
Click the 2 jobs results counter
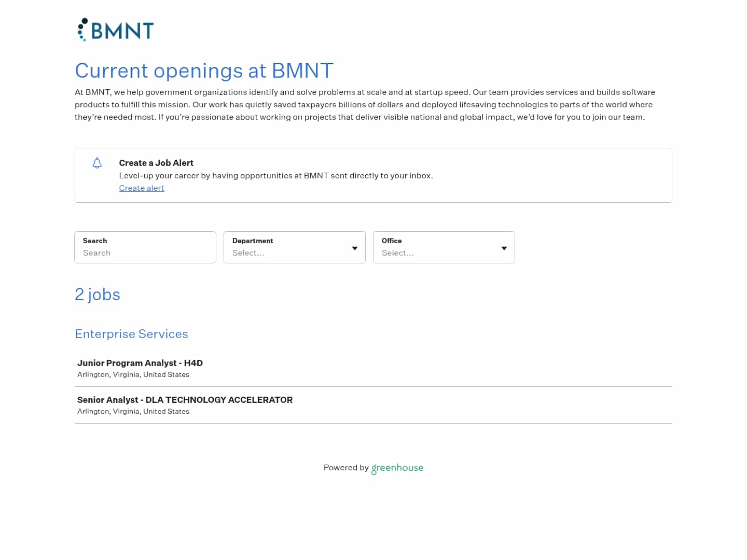coord(98,295)
